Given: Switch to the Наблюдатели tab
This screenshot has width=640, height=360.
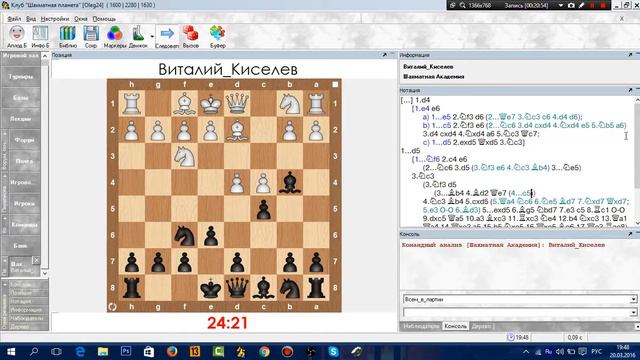Looking at the screenshot, I should point(421,326).
